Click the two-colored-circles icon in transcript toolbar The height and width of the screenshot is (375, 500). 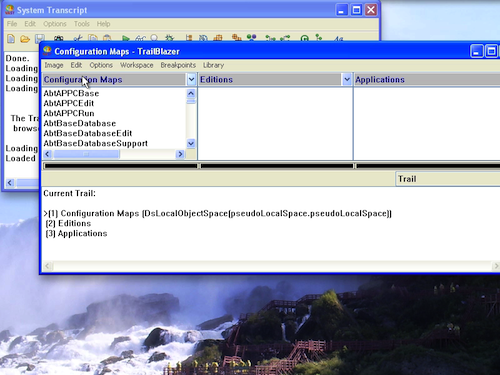point(251,37)
